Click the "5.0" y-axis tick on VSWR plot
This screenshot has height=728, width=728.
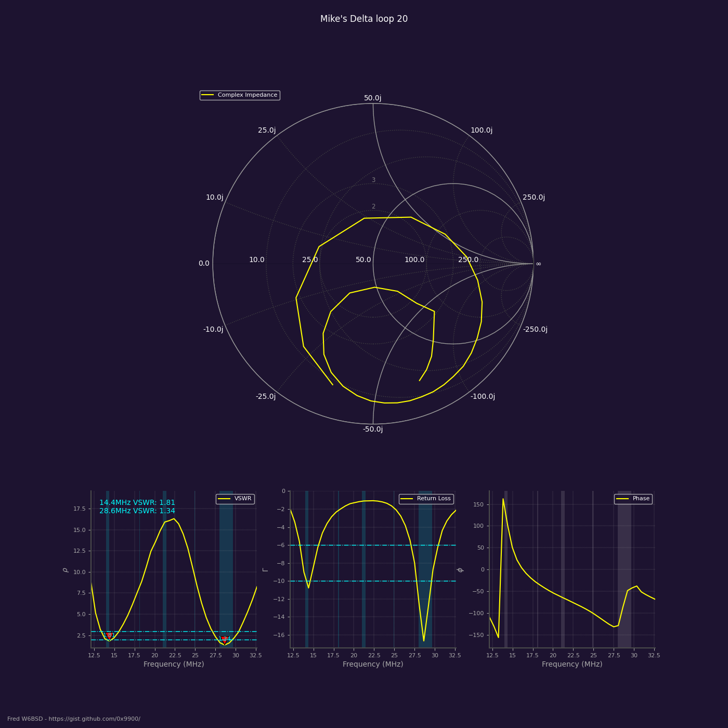coord(81,615)
